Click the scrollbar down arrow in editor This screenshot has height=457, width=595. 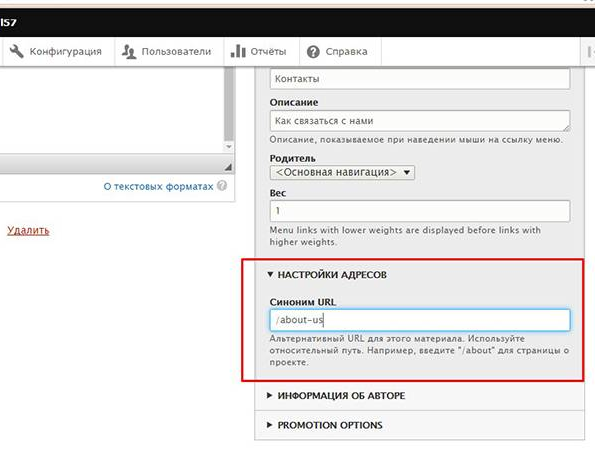click(x=228, y=146)
